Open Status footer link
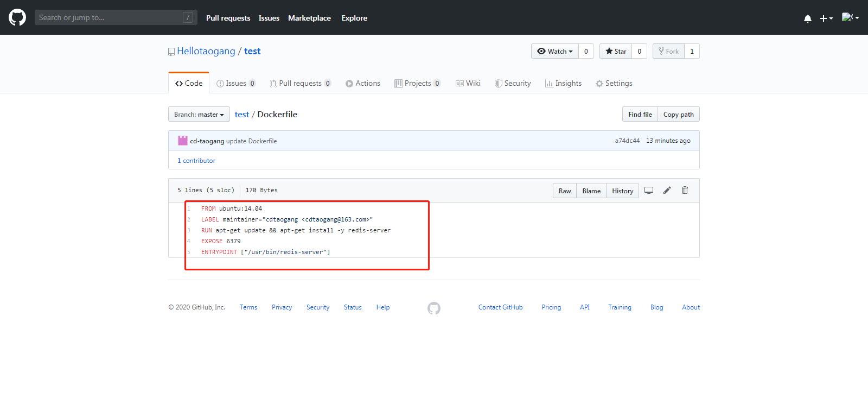868x411 pixels. coord(353,307)
